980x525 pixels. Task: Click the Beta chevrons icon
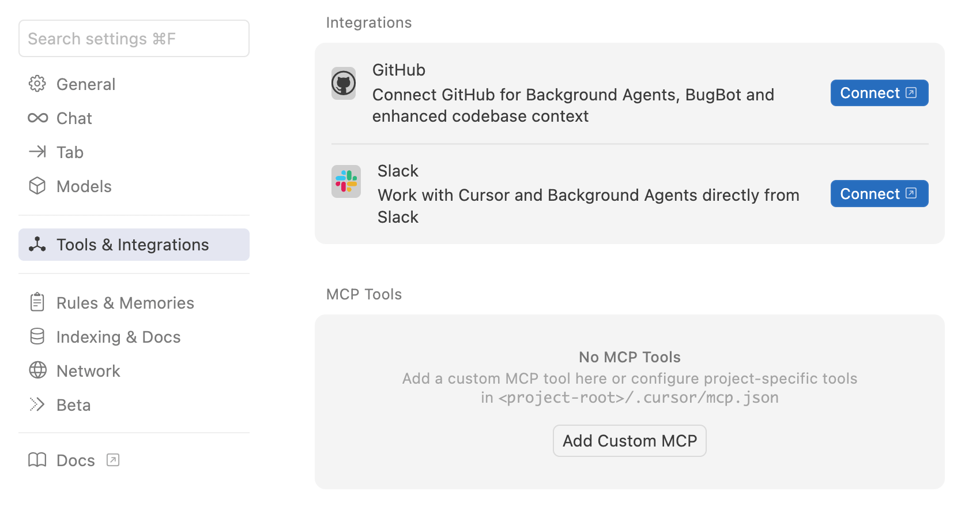tap(37, 404)
